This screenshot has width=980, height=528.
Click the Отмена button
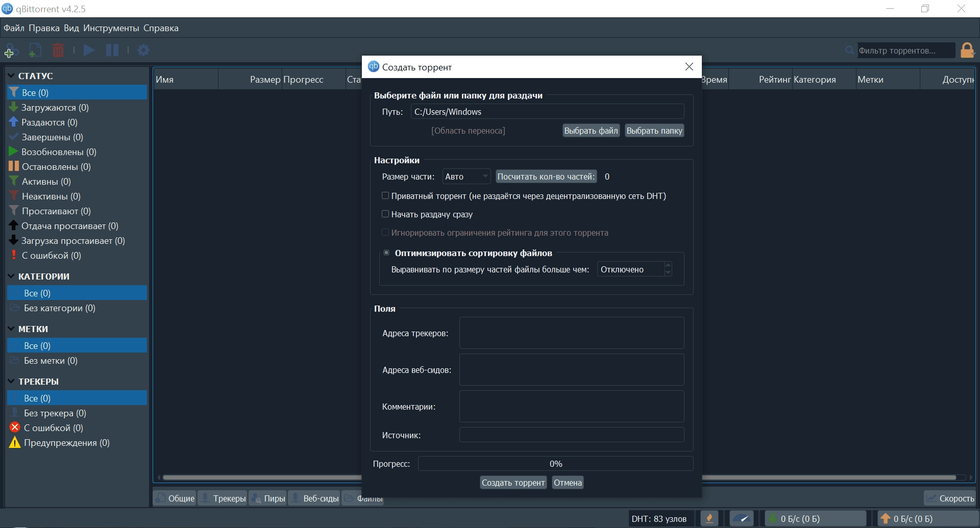[x=568, y=483]
